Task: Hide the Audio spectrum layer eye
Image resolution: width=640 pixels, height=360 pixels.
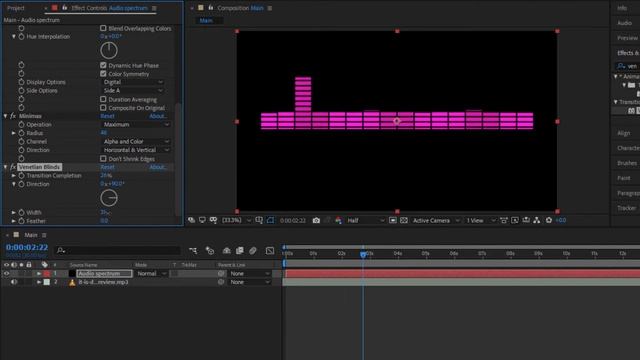Action: click(7, 273)
